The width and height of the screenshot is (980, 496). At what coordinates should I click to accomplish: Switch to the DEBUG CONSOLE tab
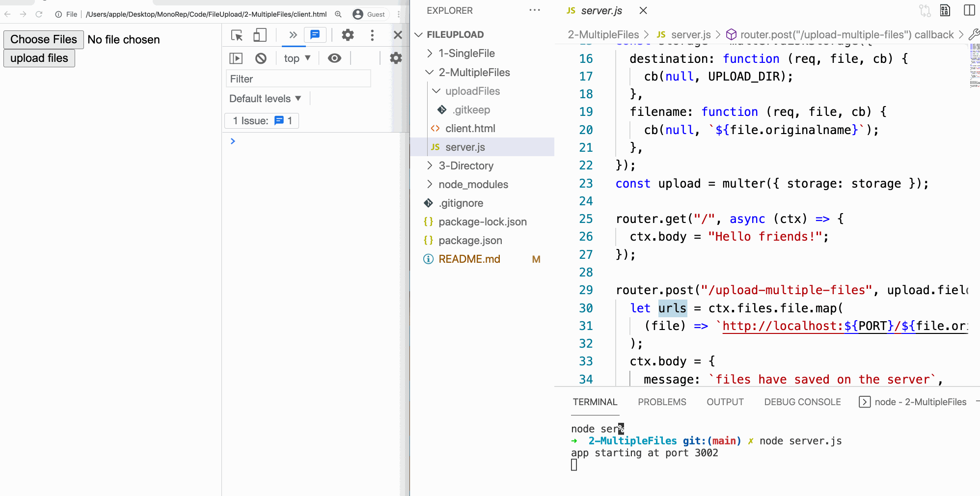click(802, 402)
